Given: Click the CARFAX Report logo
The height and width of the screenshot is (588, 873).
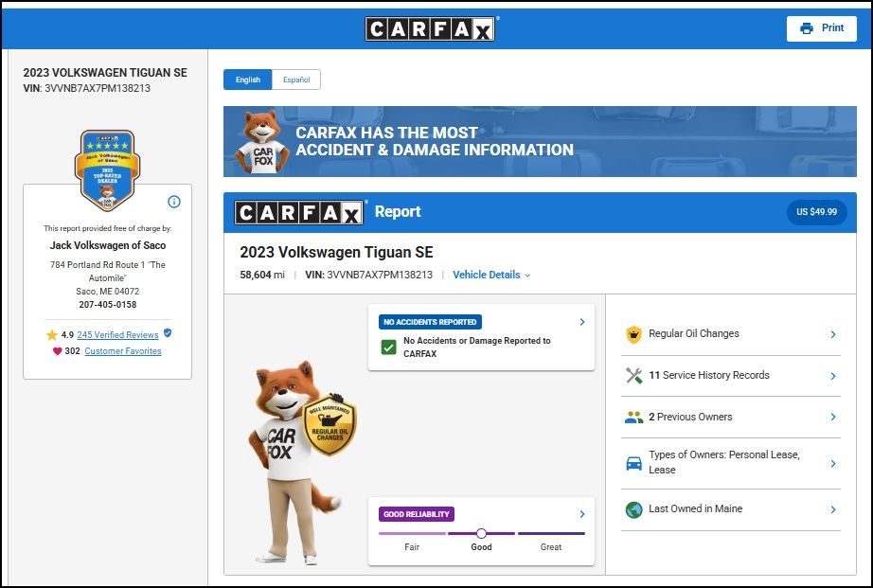Looking at the screenshot, I should pyautogui.click(x=299, y=212).
